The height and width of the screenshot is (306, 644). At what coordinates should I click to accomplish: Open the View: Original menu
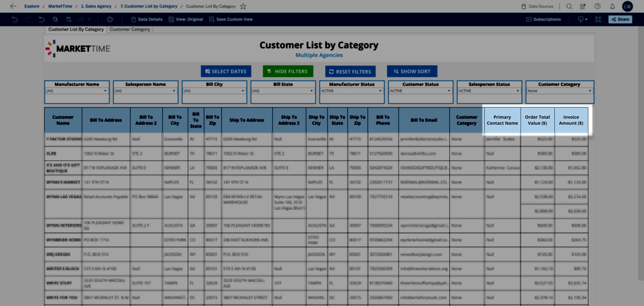coord(186,19)
